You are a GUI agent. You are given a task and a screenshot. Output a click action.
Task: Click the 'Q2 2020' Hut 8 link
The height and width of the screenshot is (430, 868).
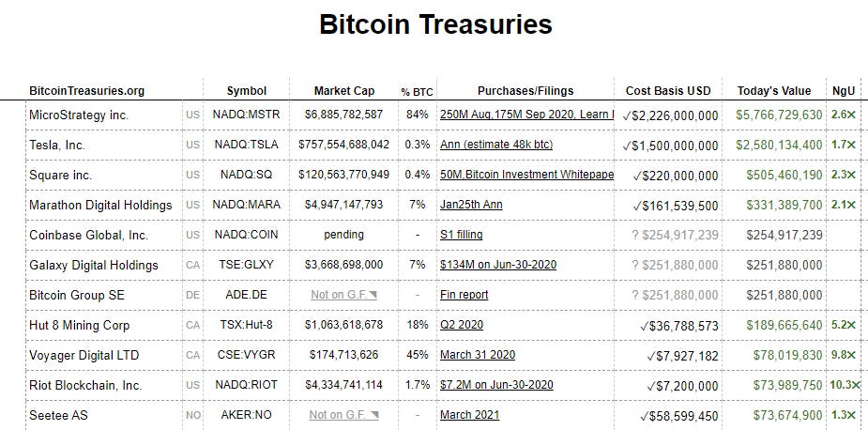(462, 325)
